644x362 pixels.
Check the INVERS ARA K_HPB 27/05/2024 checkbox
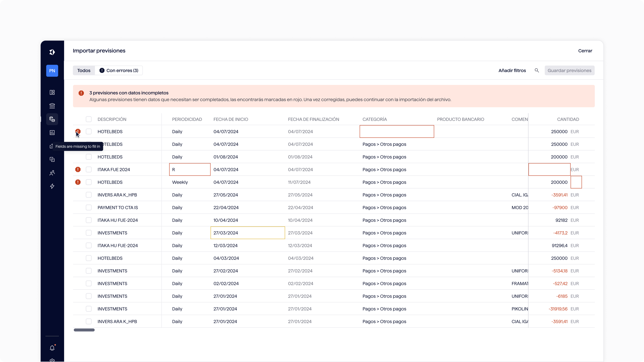89,195
